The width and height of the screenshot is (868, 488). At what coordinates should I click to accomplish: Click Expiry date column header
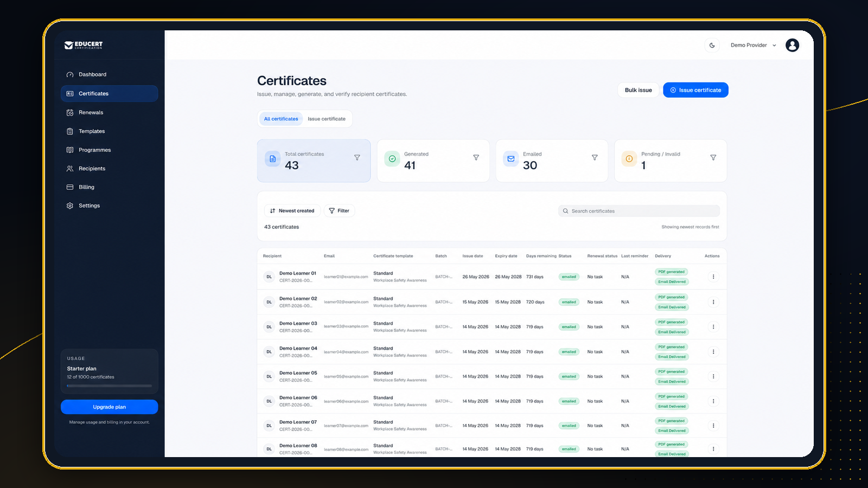(506, 256)
